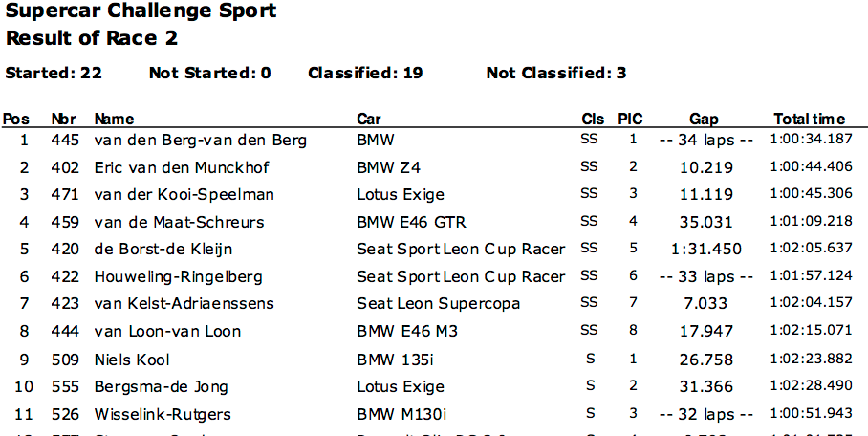Click the "Lotus Exige" car in row 3
The image size is (868, 436).
point(401,195)
